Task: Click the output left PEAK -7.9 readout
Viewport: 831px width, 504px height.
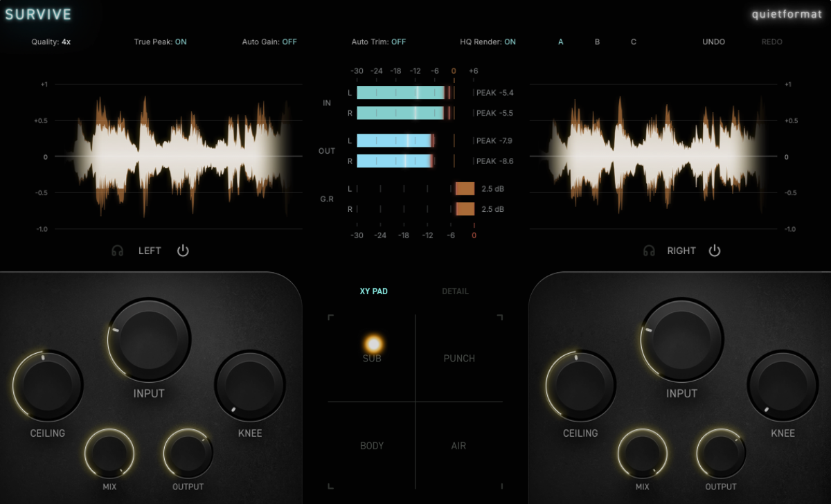Action: pyautogui.click(x=495, y=141)
